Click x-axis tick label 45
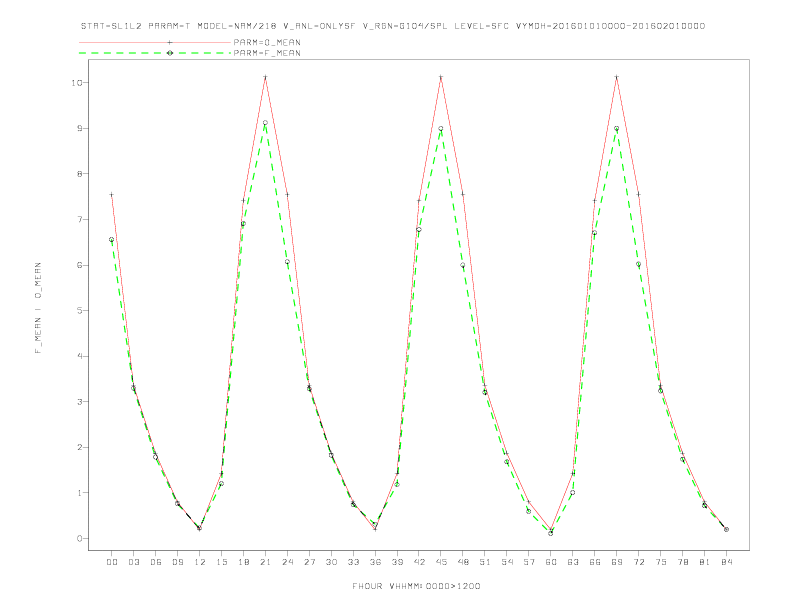The height and width of the screenshot is (612, 792). click(441, 562)
